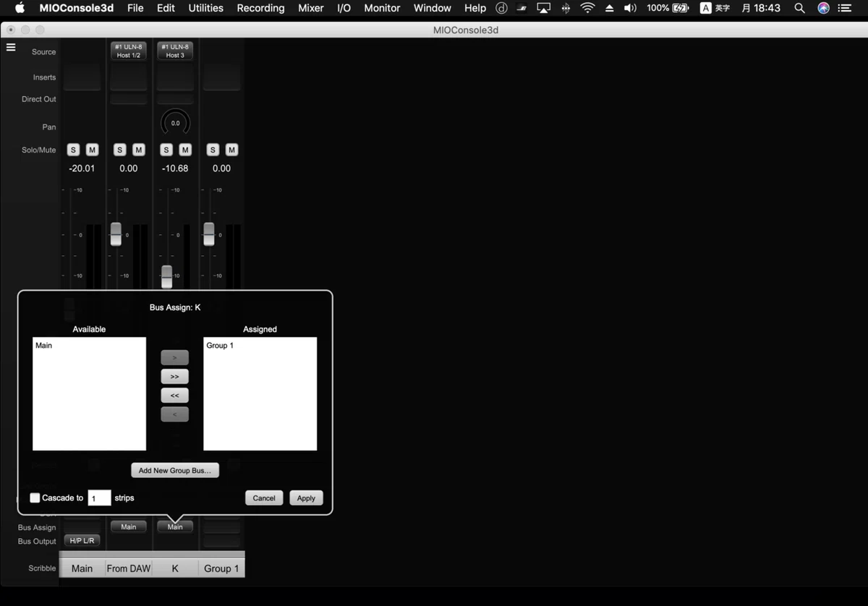Open the From DAW inserts slot
The height and width of the screenshot is (606, 868).
click(x=129, y=77)
